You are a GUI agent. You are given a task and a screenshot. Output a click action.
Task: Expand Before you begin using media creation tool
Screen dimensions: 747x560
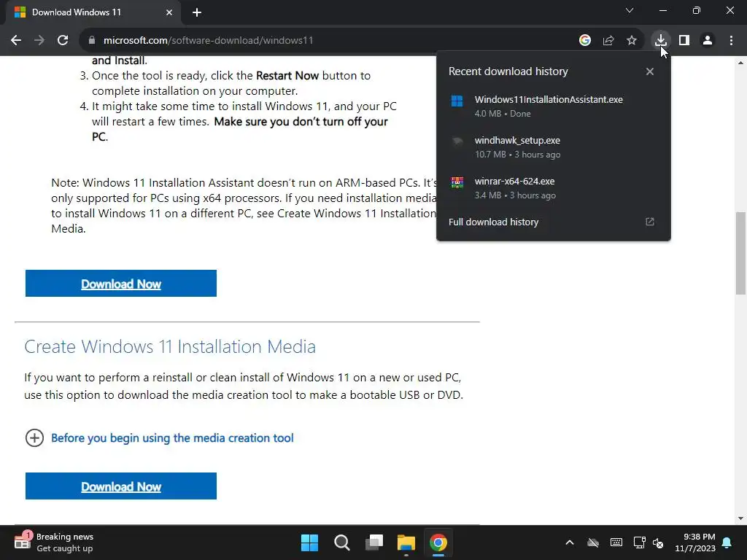coord(172,438)
